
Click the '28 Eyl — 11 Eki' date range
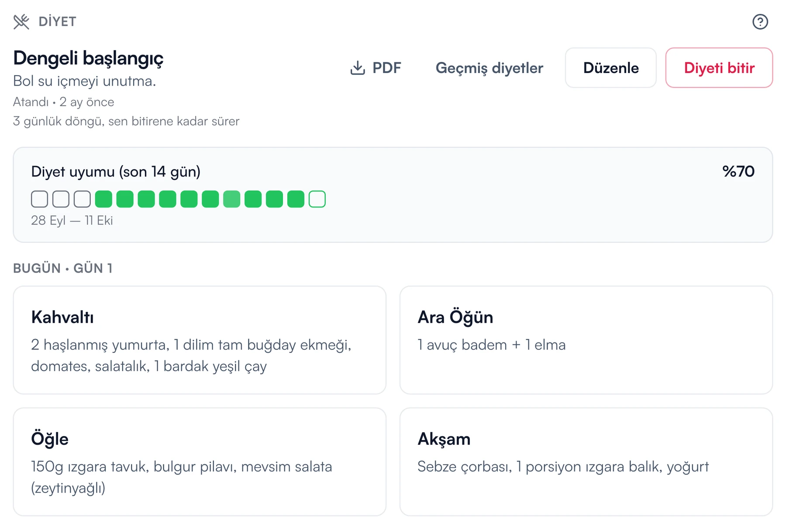coord(72,221)
